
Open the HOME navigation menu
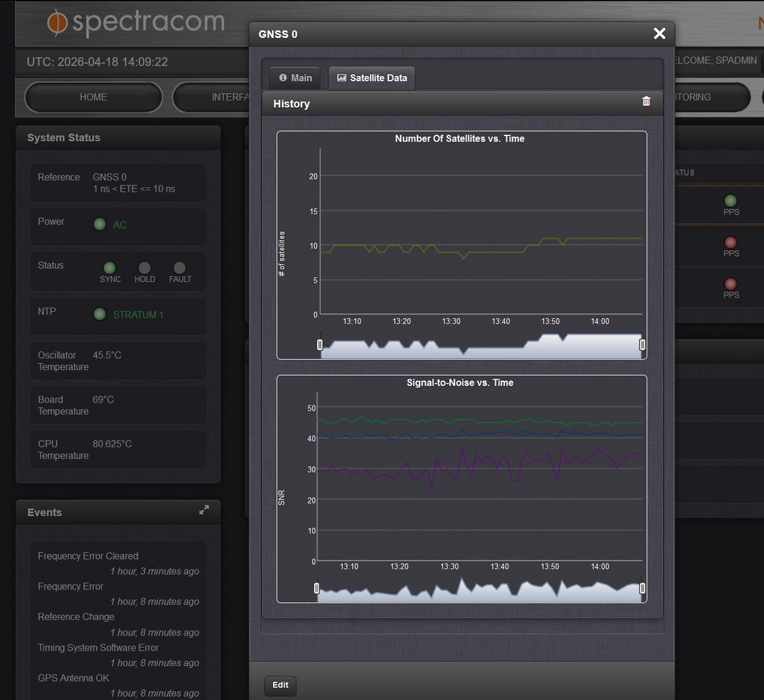tap(93, 97)
